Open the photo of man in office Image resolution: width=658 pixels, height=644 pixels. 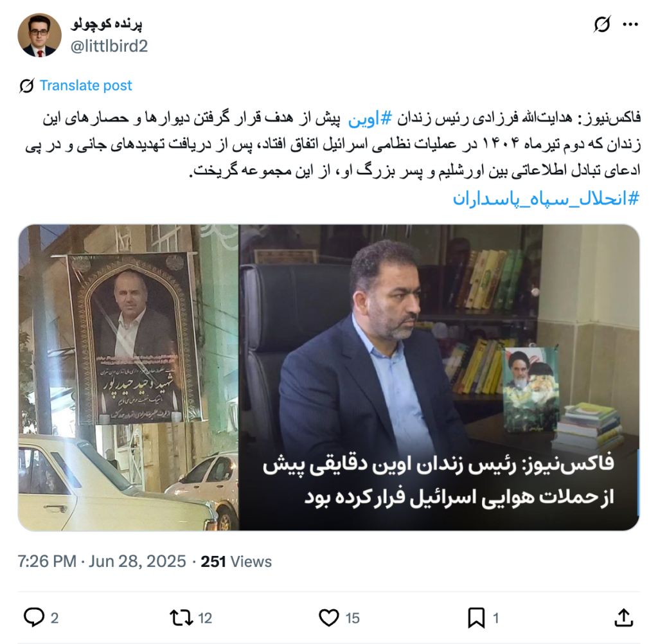pyautogui.click(x=439, y=377)
